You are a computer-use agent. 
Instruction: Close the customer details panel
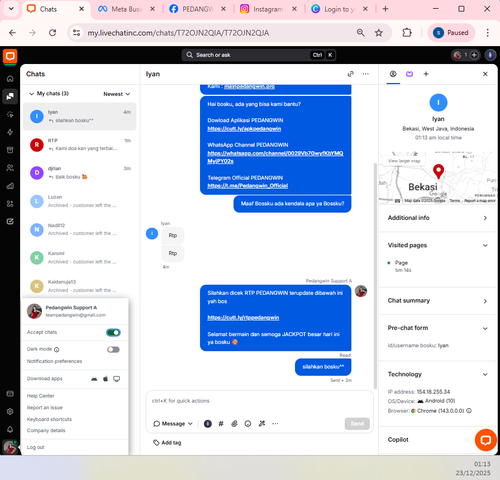coord(485,74)
